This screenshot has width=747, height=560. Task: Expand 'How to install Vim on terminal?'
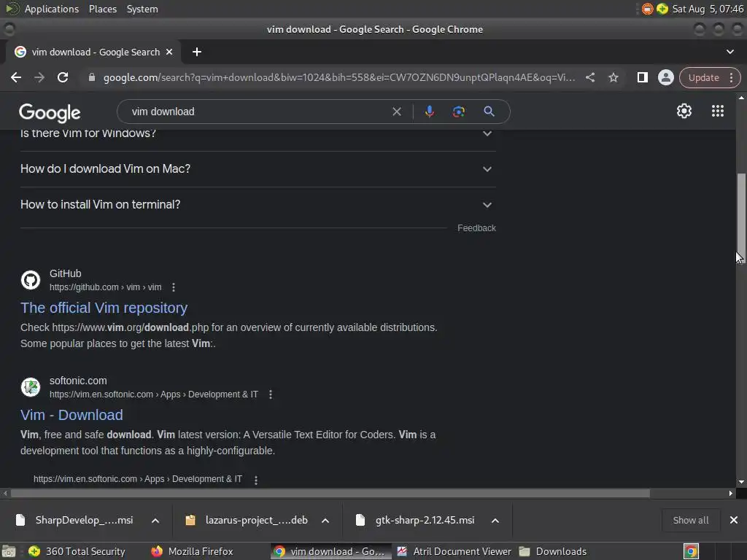[x=258, y=205]
